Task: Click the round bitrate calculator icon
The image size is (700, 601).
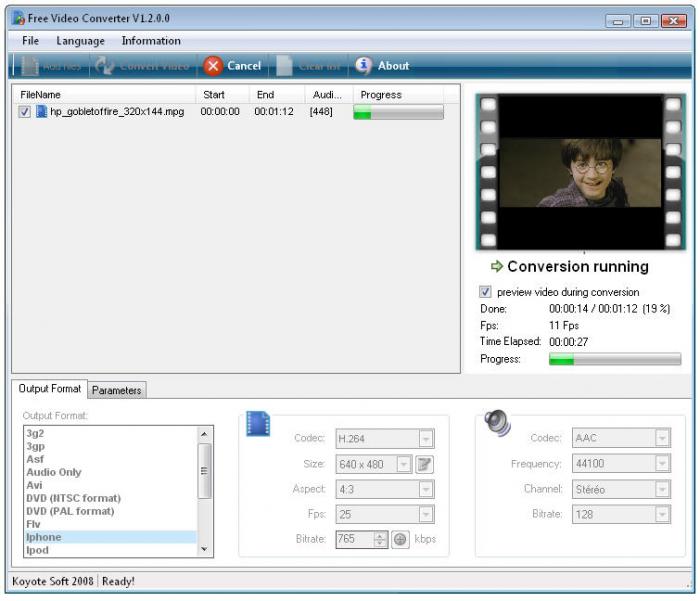Action: 400,539
